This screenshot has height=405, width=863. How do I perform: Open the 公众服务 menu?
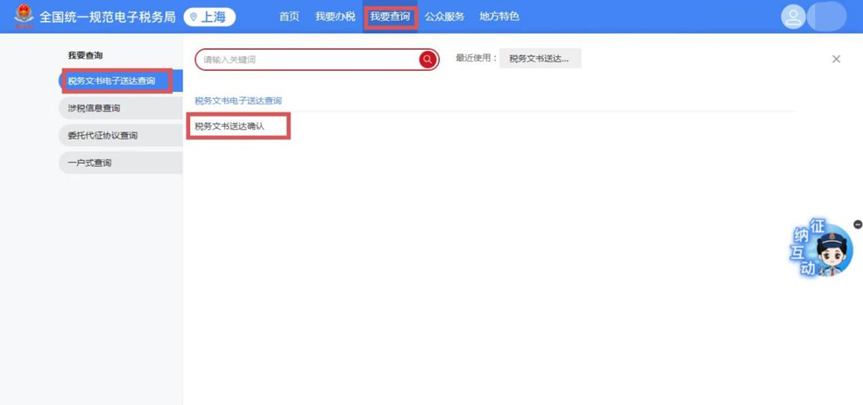[444, 17]
